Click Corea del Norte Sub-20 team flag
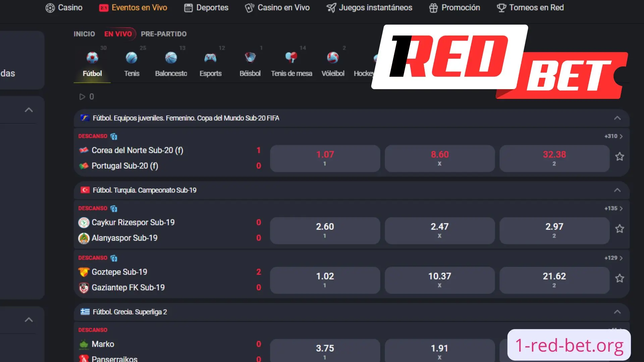644x362 pixels. point(84,150)
